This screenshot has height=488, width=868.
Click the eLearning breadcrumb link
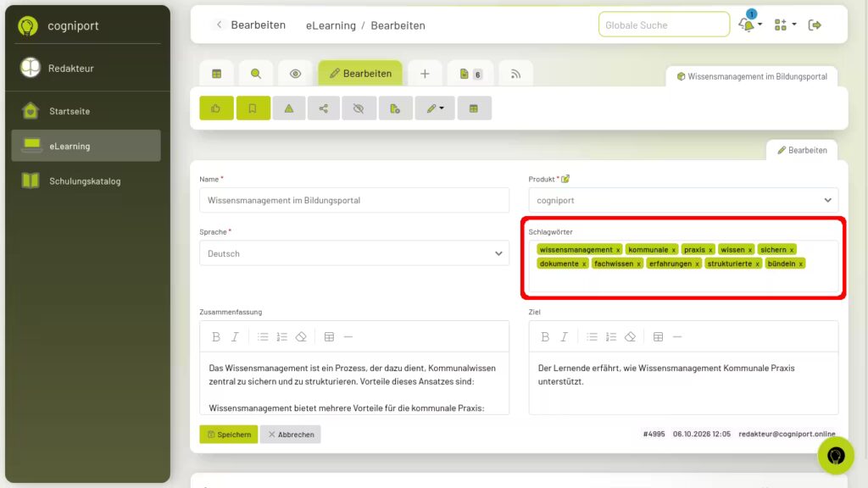[331, 25]
